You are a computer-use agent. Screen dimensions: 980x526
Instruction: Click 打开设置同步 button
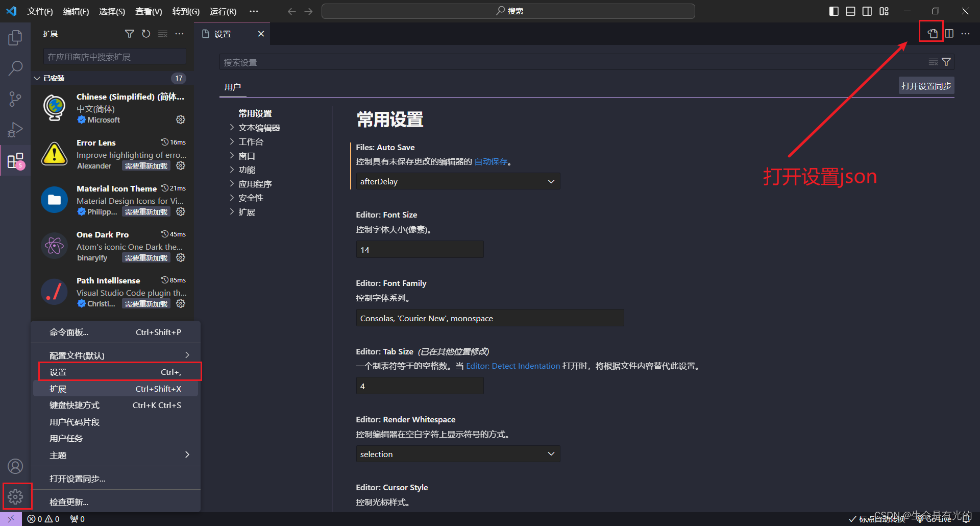tap(926, 86)
